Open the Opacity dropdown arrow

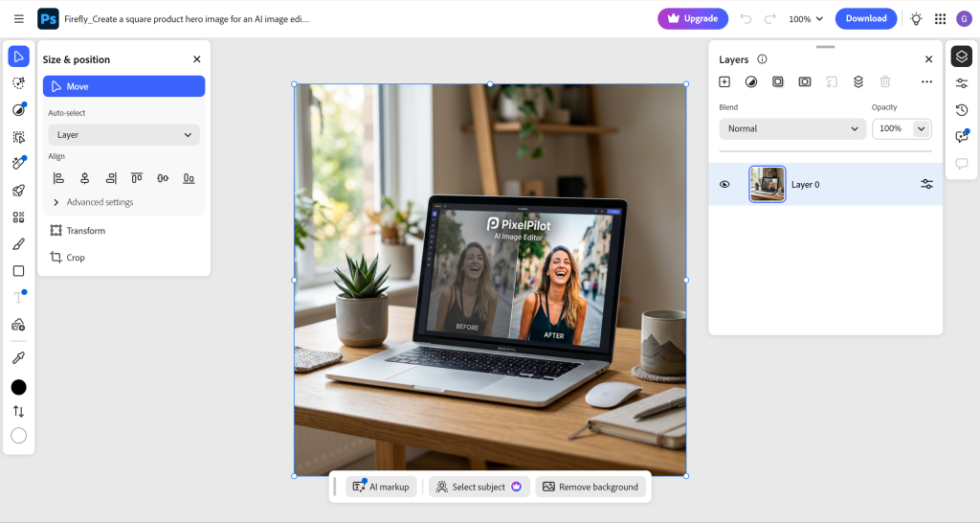(922, 129)
